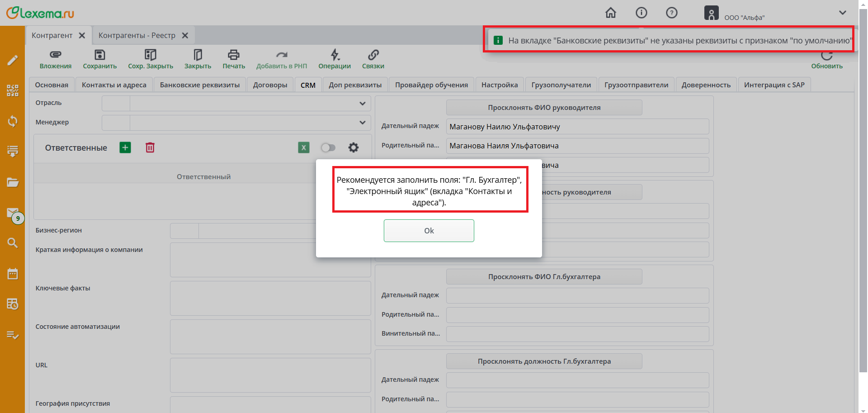This screenshot has height=413, width=868.
Task: Export responsibles table to Excel
Action: coord(304,147)
